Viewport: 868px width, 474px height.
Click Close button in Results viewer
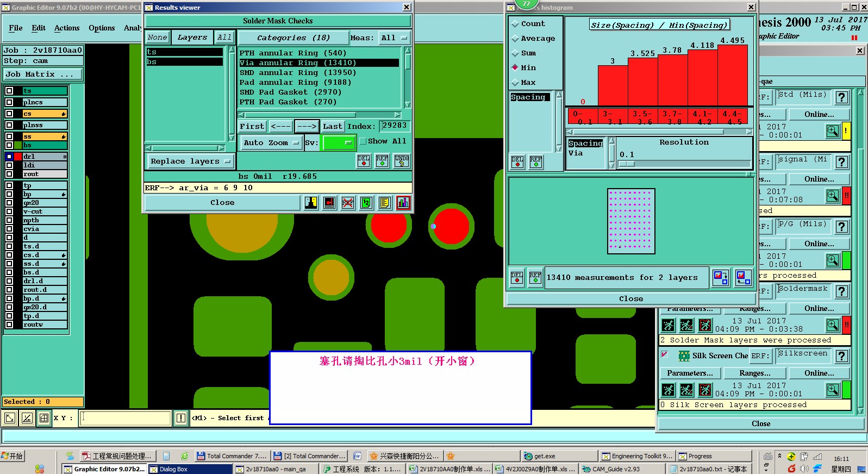tap(222, 203)
